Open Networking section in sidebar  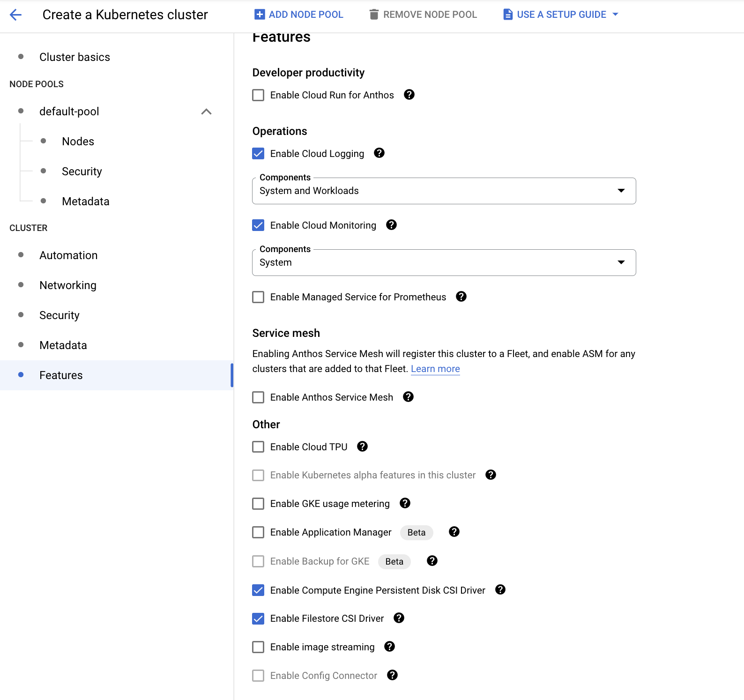68,285
